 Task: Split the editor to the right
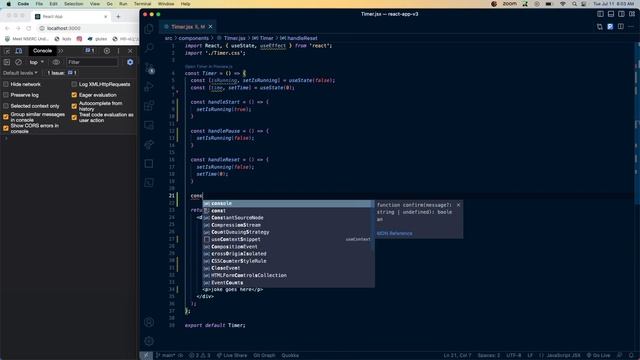621,27
